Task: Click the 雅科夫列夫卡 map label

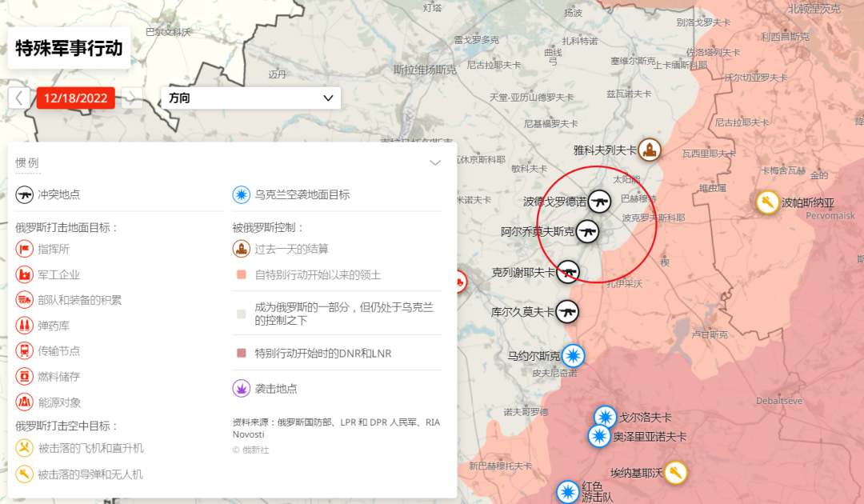Action: pyautogui.click(x=605, y=150)
